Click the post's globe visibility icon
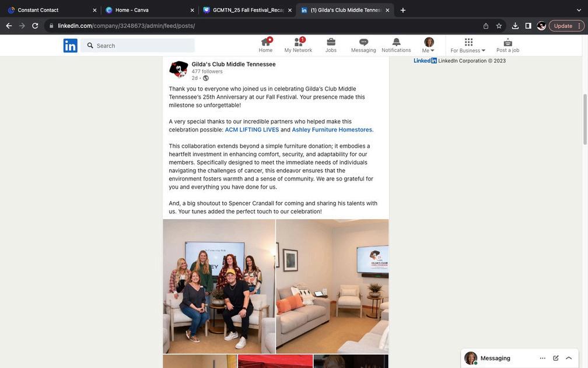Image resolution: width=588 pixels, height=368 pixels. tap(206, 78)
